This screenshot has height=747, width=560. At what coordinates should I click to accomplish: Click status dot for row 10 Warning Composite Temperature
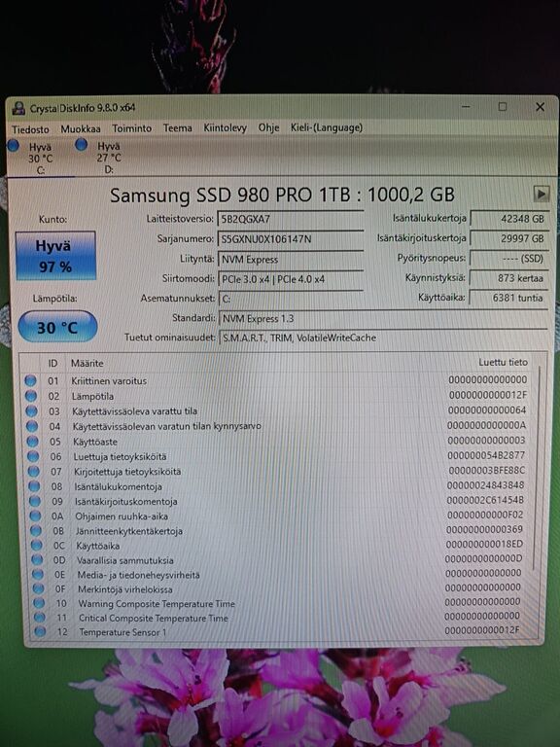(39, 603)
